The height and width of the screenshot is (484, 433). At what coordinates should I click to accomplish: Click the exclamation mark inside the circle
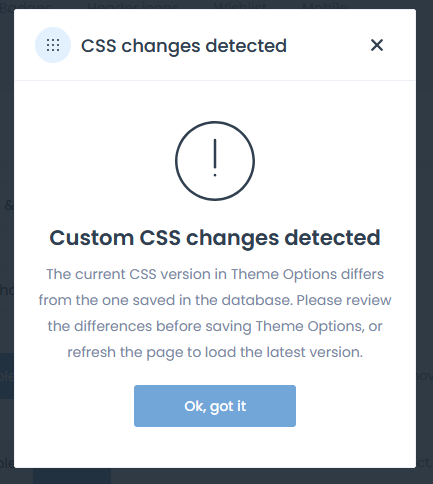(x=215, y=158)
